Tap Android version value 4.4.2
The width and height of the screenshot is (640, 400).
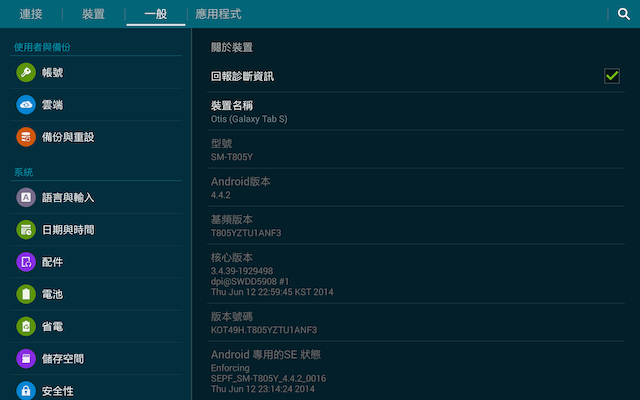pos(220,195)
